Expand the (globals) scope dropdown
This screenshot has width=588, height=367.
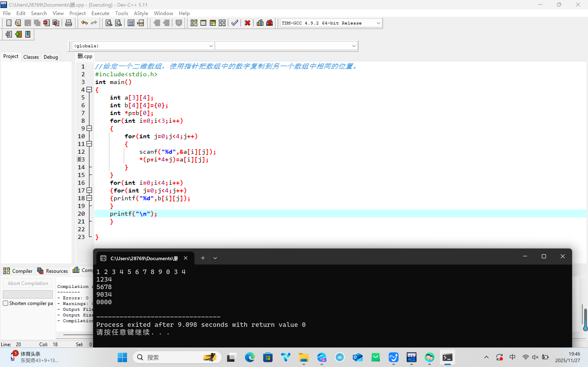click(211, 46)
